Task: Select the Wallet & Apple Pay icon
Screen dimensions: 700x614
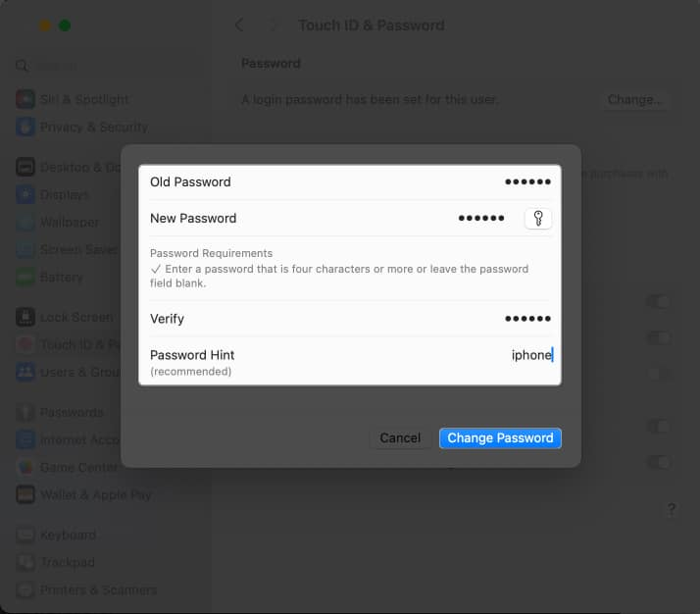Action: click(x=26, y=494)
